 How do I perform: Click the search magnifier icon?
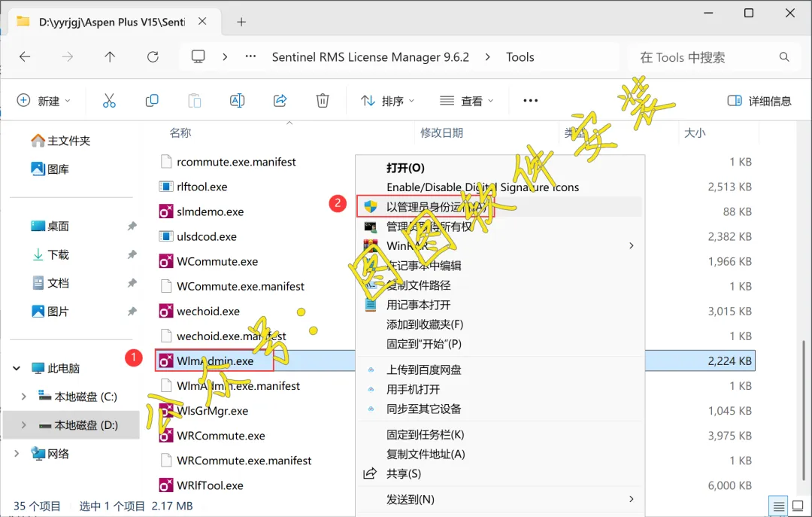pyautogui.click(x=784, y=57)
